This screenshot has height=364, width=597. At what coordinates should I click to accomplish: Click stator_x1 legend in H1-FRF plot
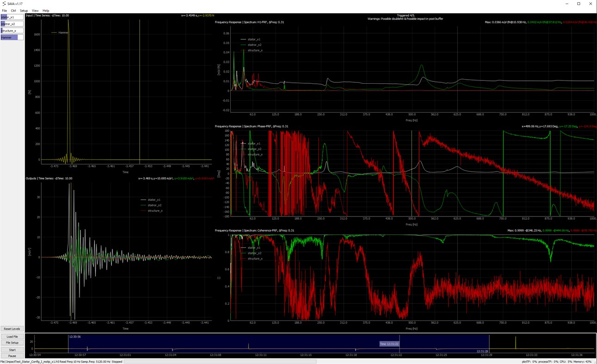(250, 39)
